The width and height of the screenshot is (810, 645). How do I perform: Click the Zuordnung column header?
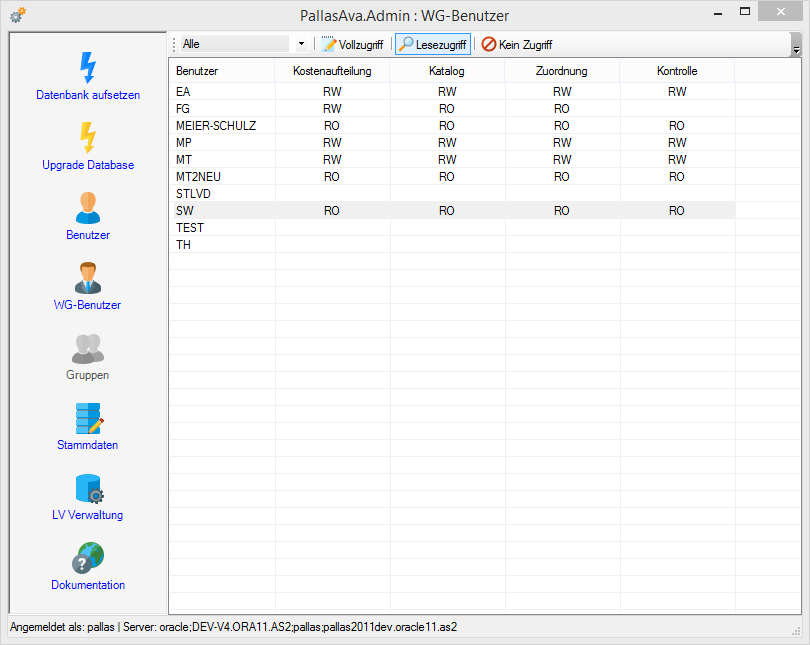(562, 71)
